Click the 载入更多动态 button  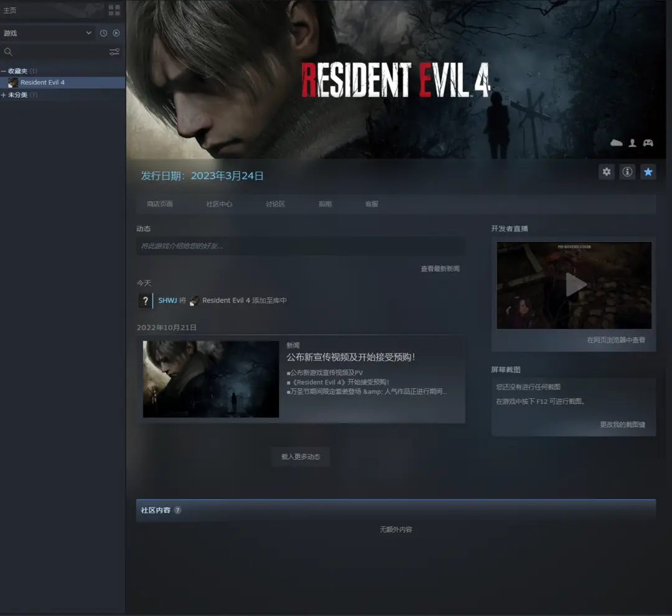(x=301, y=457)
